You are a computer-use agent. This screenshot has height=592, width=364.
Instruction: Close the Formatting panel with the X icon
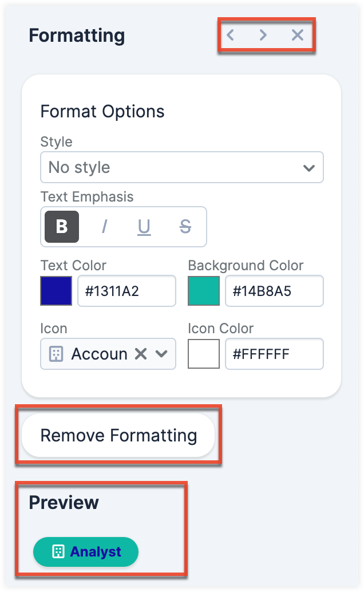point(297,35)
